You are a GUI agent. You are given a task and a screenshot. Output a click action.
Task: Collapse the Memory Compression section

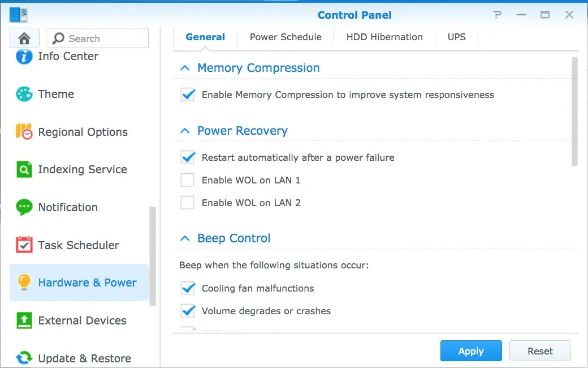pyautogui.click(x=184, y=68)
